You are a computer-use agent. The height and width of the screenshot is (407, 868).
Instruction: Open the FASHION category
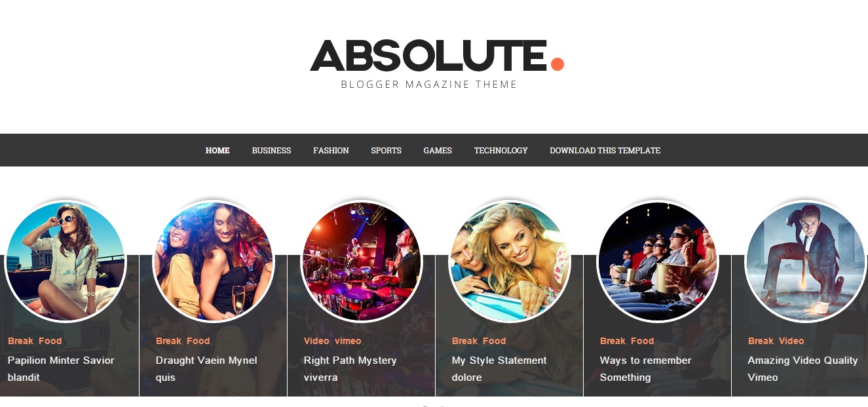tap(331, 150)
